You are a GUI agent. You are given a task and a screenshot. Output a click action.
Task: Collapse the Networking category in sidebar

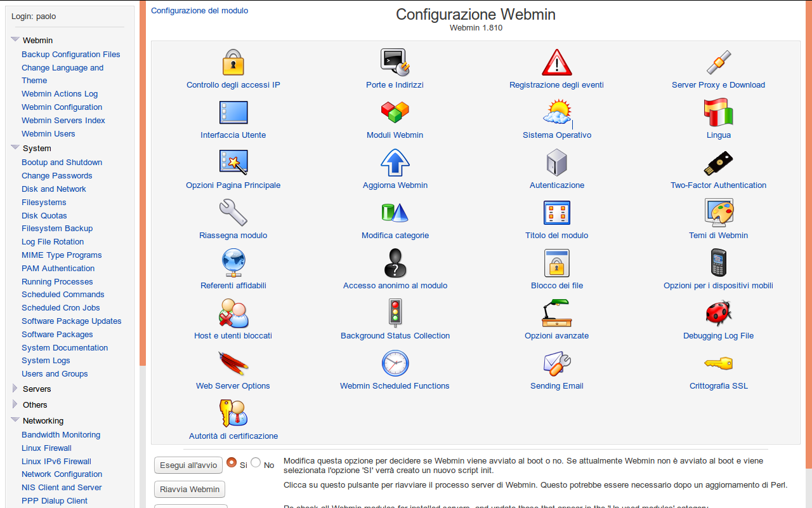(x=15, y=420)
